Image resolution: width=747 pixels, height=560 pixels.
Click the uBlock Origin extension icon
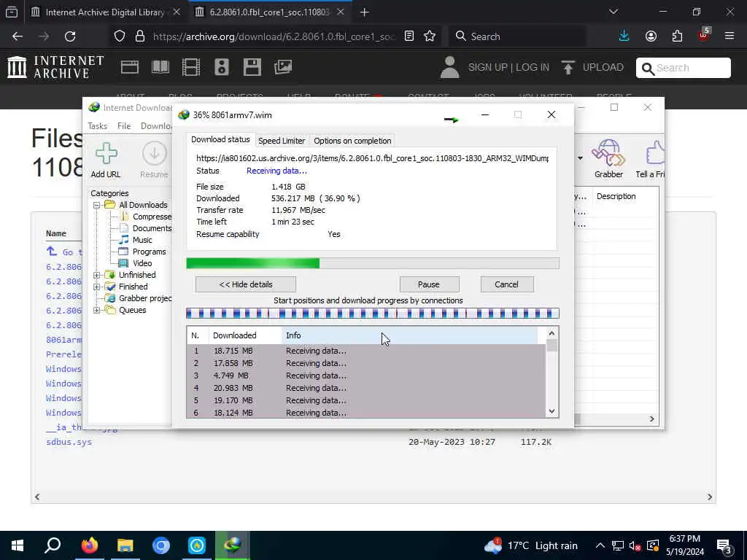click(x=704, y=35)
